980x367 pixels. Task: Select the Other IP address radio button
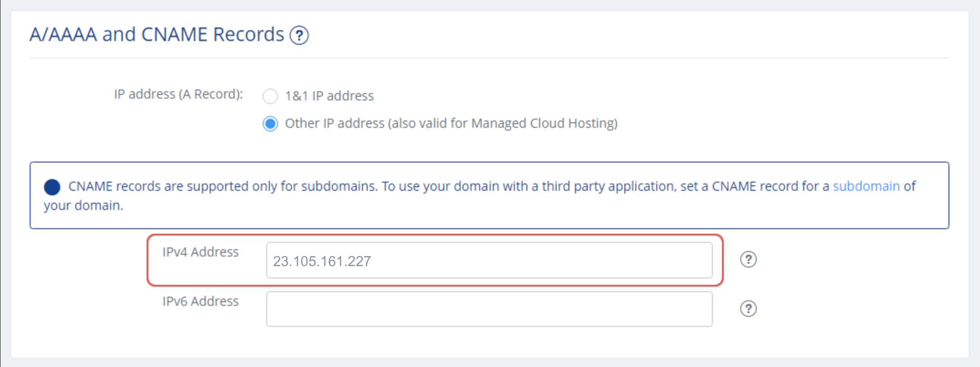tap(270, 124)
